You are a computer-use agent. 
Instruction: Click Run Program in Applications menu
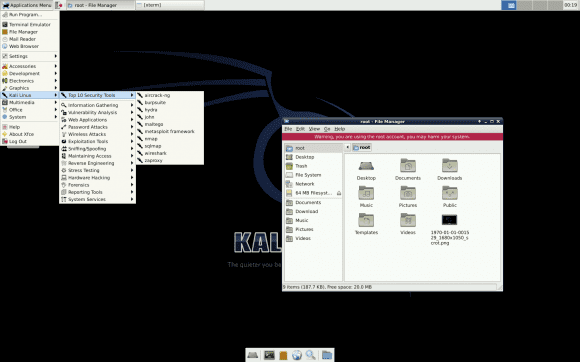[30, 15]
